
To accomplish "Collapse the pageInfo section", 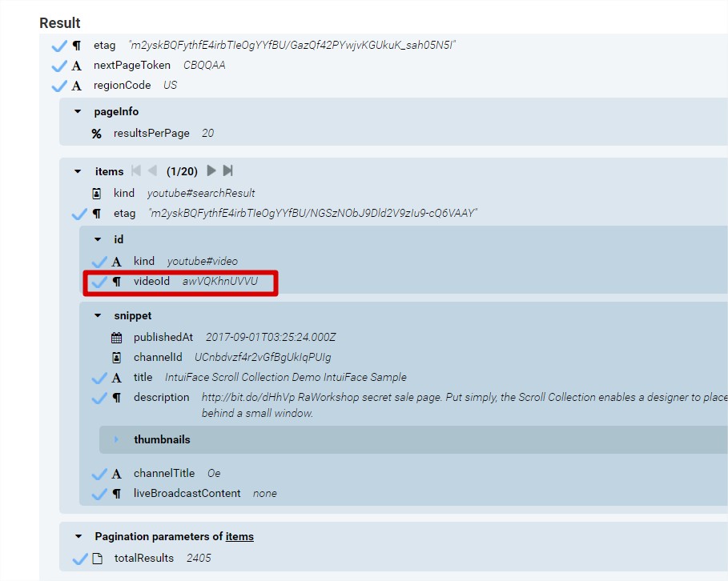I will pos(78,112).
